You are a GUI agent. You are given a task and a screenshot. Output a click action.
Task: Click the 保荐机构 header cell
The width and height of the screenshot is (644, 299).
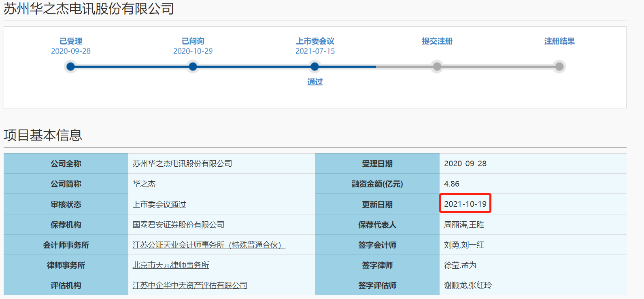pos(66,225)
